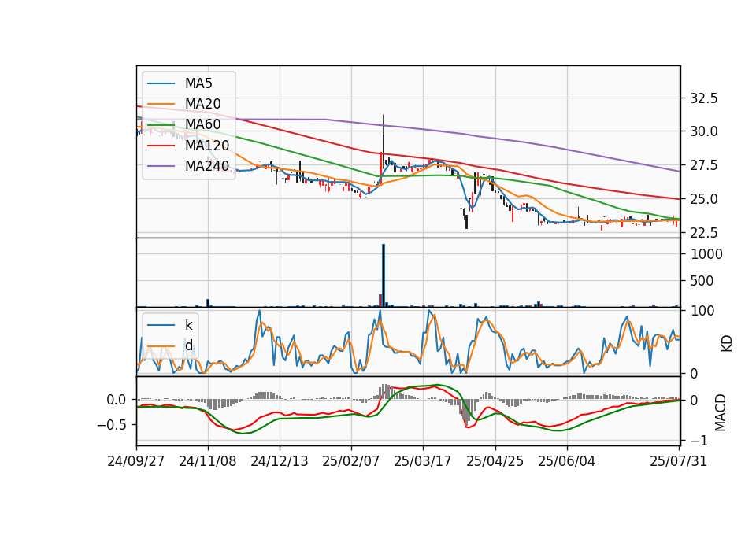Click the 1000 volume axis value
The height and width of the screenshot is (543, 756).
(706, 254)
